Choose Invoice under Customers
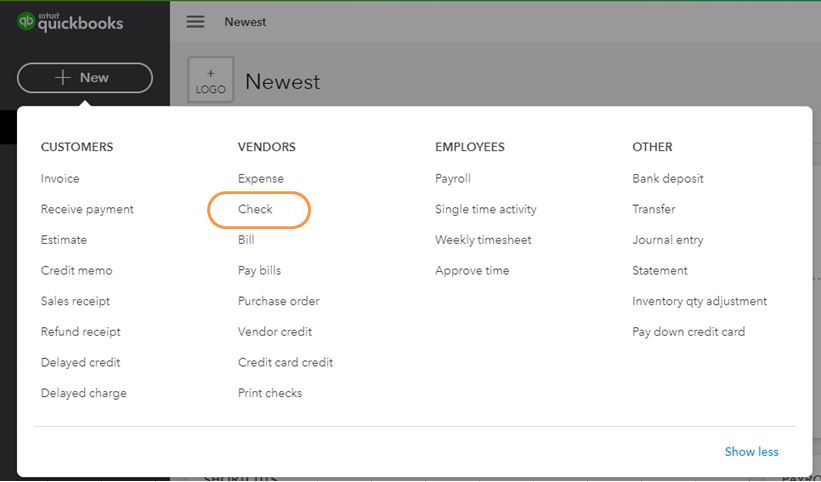This screenshot has width=821, height=482. [x=60, y=179]
